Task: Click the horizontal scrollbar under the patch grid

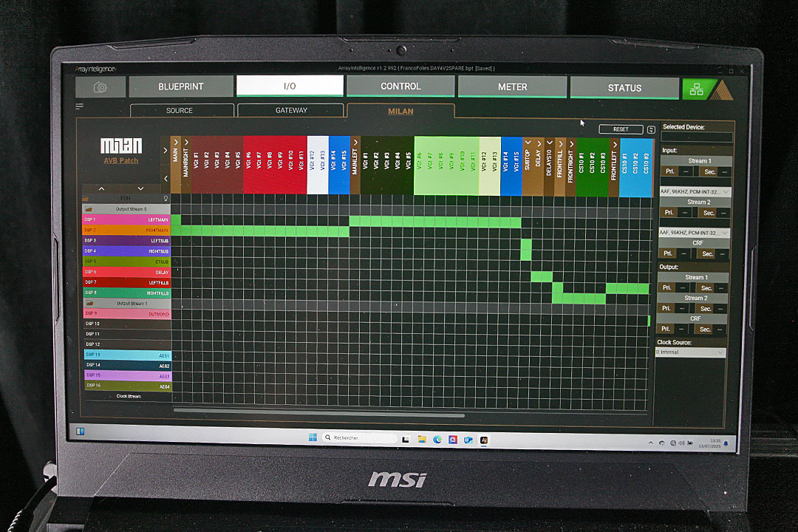Action: tap(319, 414)
